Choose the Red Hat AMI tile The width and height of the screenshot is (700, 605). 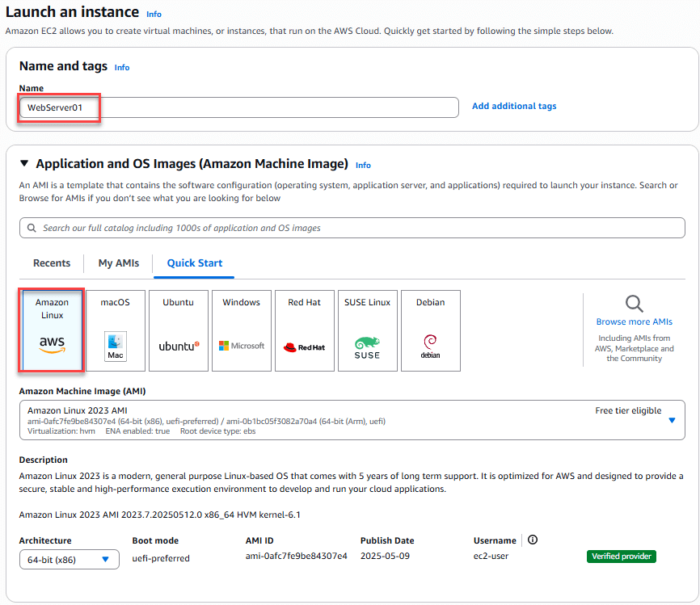(x=304, y=330)
